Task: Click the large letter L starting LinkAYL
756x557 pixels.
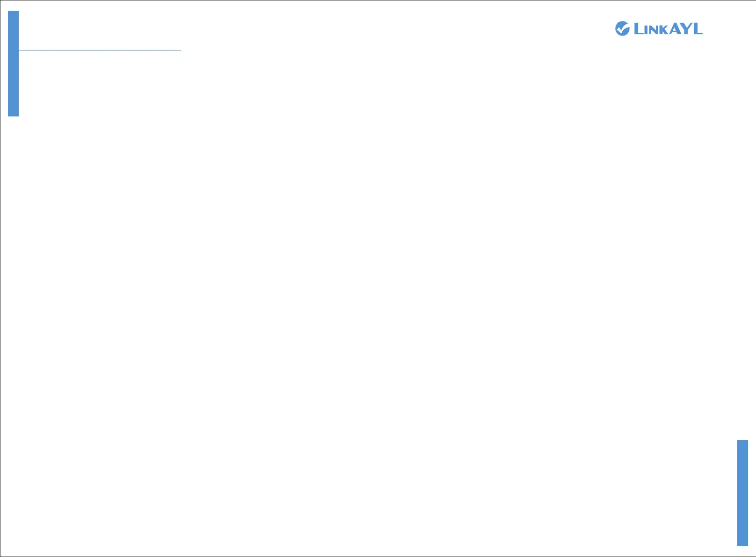Action: 639,29
